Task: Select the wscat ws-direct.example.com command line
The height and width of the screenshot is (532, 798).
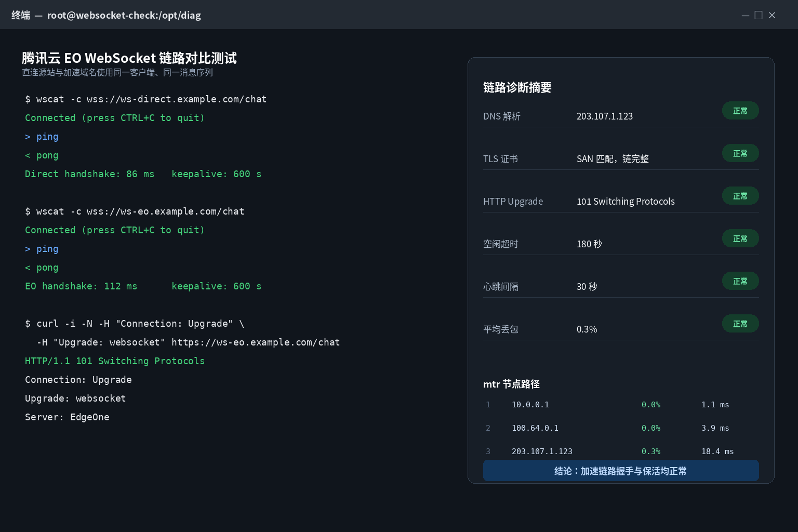Action: point(146,99)
